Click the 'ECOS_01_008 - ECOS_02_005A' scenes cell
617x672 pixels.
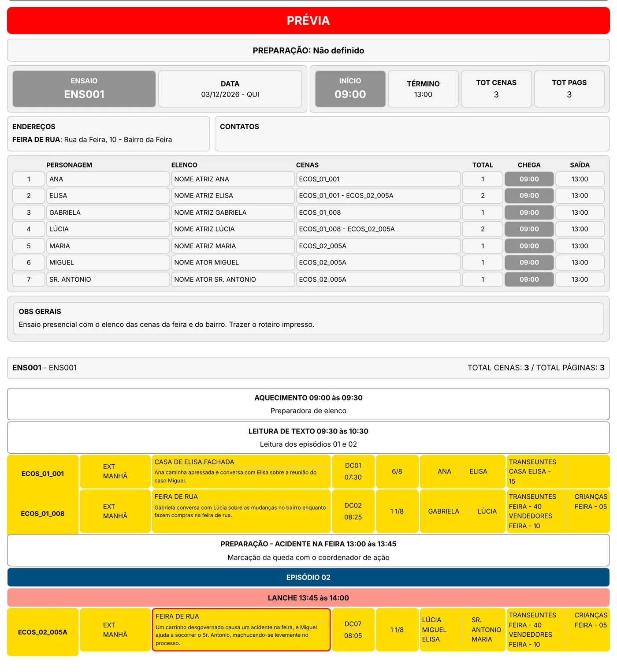pos(378,229)
